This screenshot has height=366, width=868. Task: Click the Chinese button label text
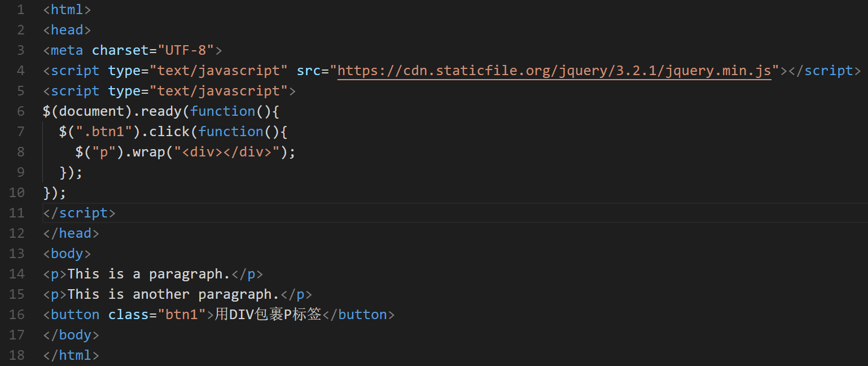(x=268, y=314)
